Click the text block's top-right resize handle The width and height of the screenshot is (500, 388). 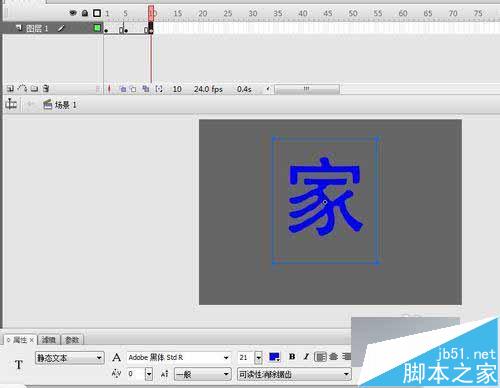coord(376,138)
